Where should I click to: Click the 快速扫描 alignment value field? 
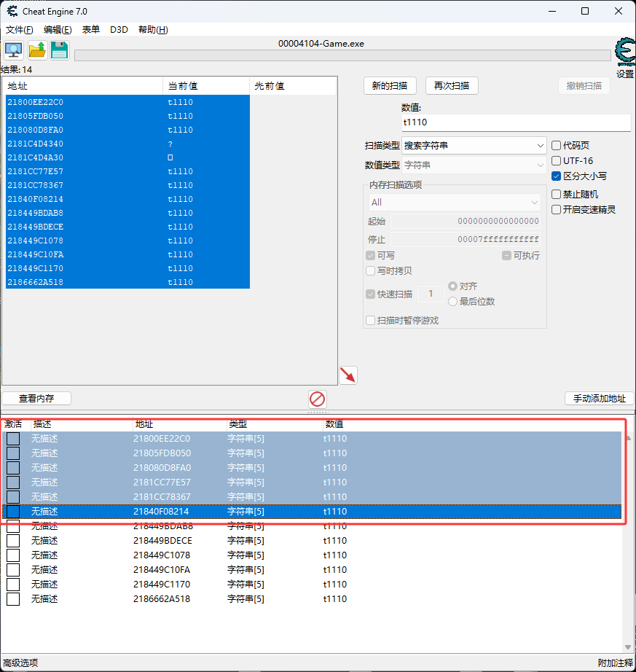tap(431, 294)
